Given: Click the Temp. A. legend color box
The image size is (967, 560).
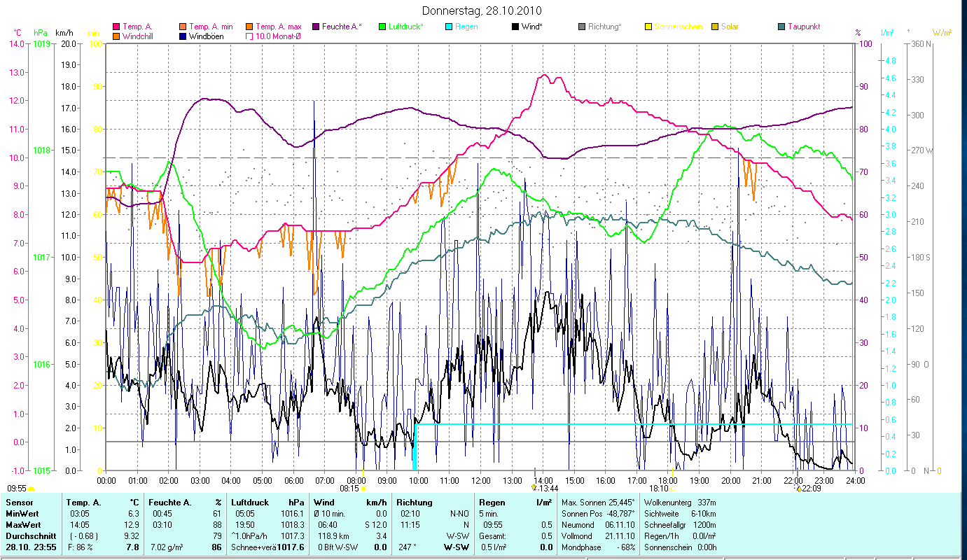Looking at the screenshot, I should click(x=116, y=27).
